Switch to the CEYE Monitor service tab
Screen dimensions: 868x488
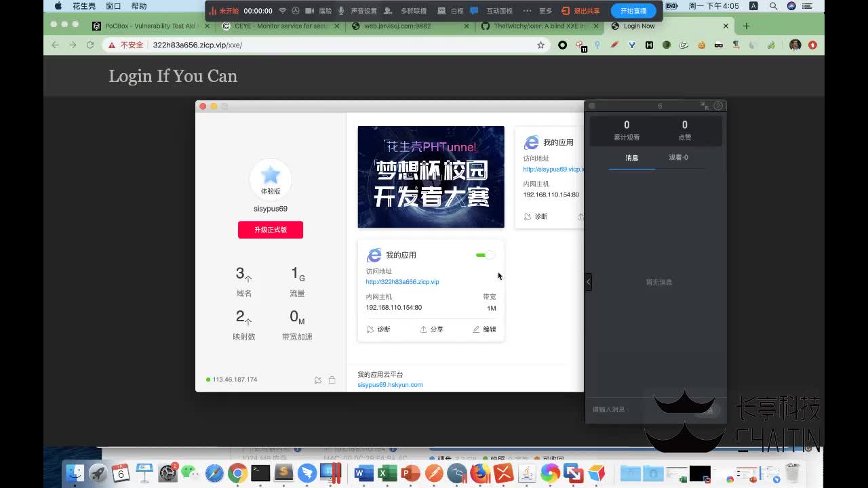point(281,26)
